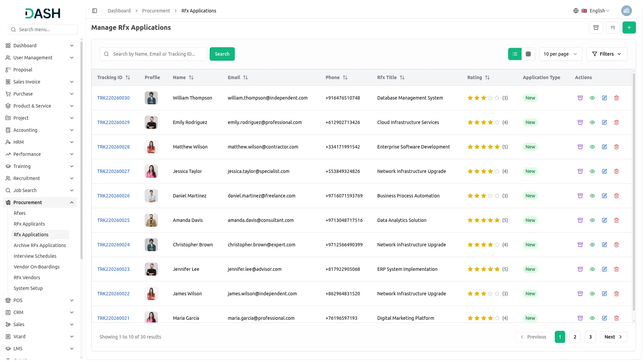
Task: Edit Christopher Brown's application
Action: (x=604, y=245)
